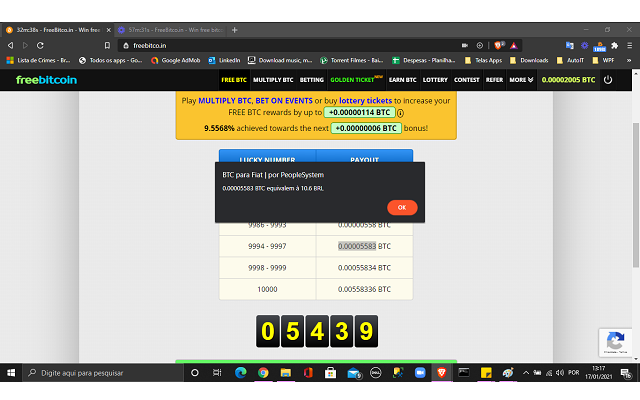
Task: Open BETTING nav item
Action: coord(312,80)
